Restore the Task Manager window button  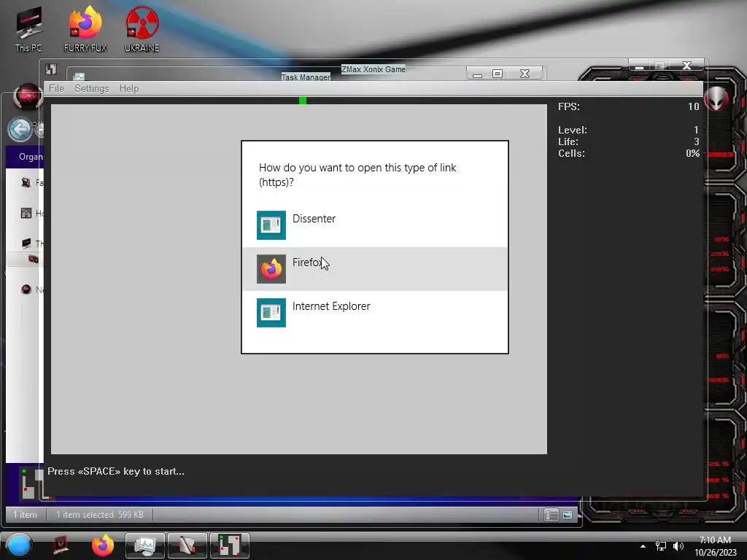(498, 74)
